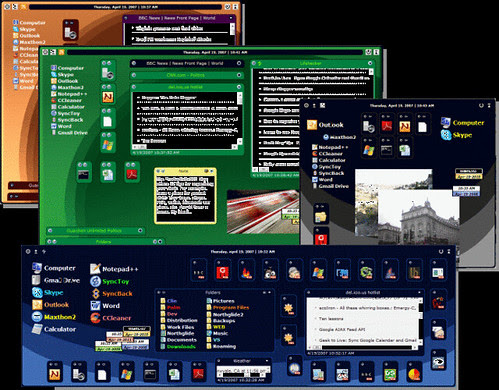Toggle the green BBC News panel's right button

click(x=239, y=63)
